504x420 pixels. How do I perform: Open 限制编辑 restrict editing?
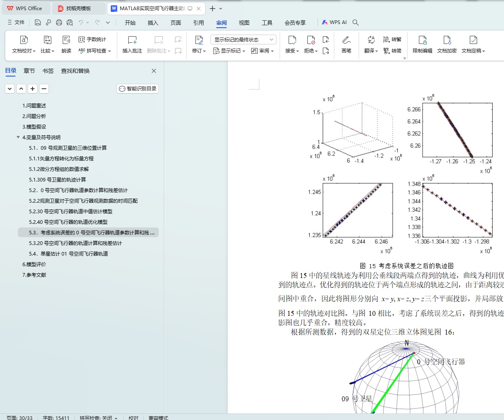pyautogui.click(x=423, y=44)
